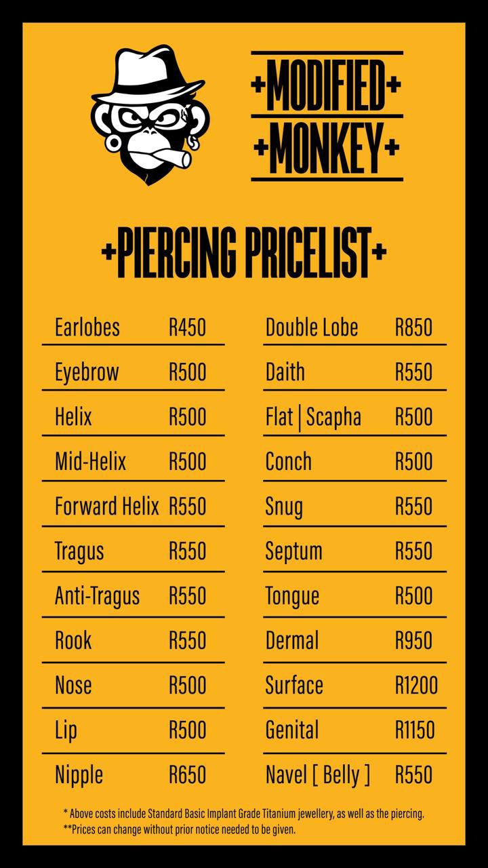Tap the Eyebrow piercing row
The height and width of the screenshot is (868, 488).
click(x=87, y=372)
